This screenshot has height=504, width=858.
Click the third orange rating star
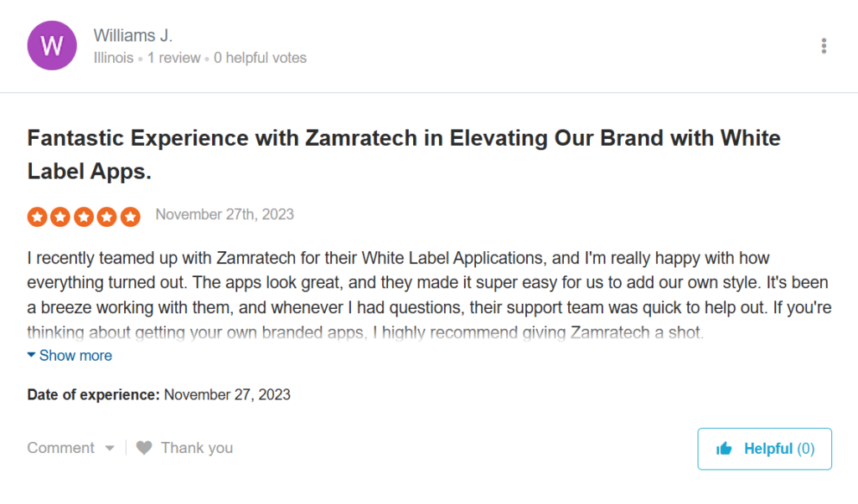(84, 217)
